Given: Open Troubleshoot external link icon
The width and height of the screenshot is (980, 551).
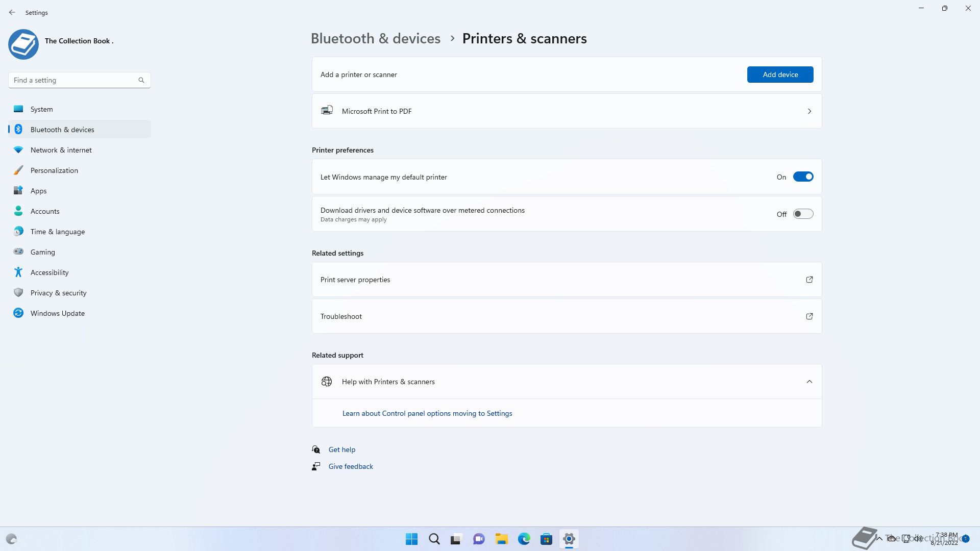Looking at the screenshot, I should [x=810, y=316].
